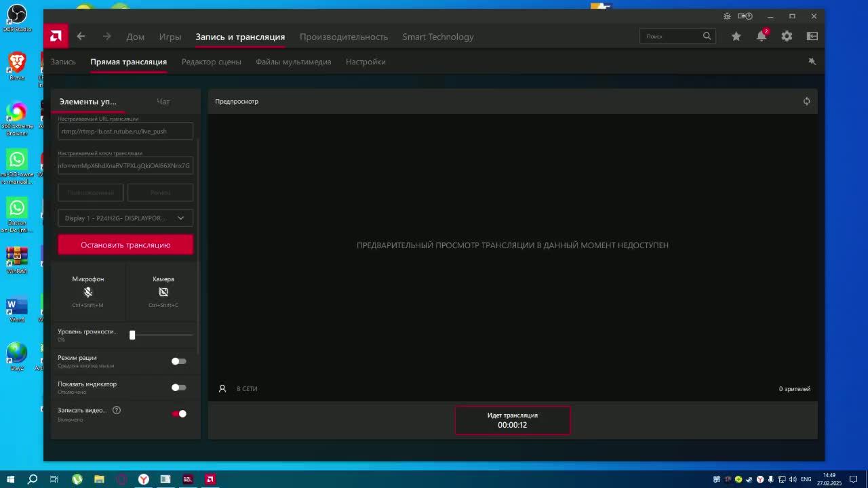Click the search magnifier icon
Screen dimensions: 868x488
pos(707,37)
